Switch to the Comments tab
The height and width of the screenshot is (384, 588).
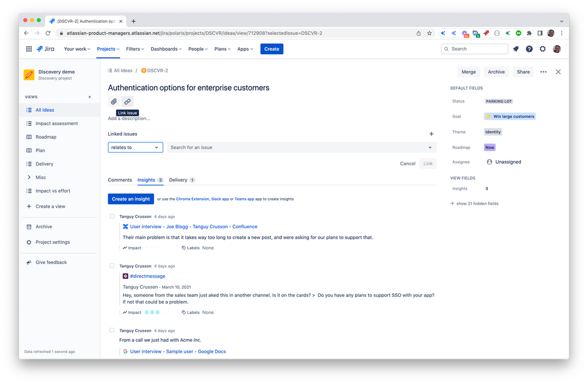pos(120,180)
